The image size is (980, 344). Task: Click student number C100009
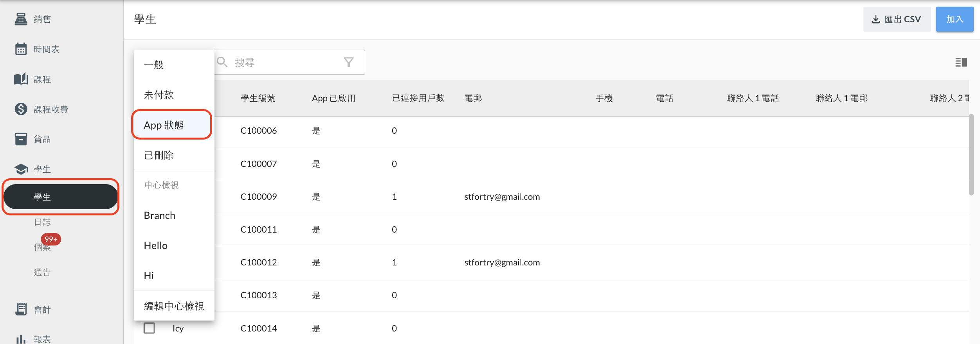259,197
